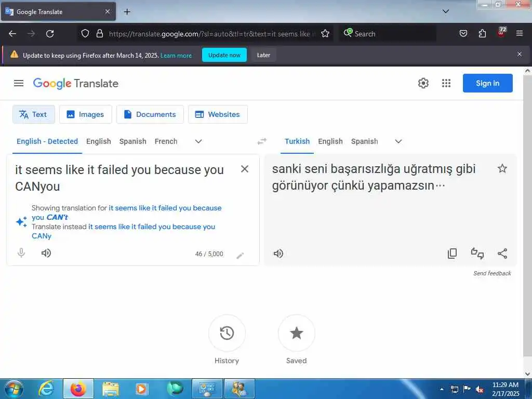
Task: Click the Google Translate logo
Action: 76,84
